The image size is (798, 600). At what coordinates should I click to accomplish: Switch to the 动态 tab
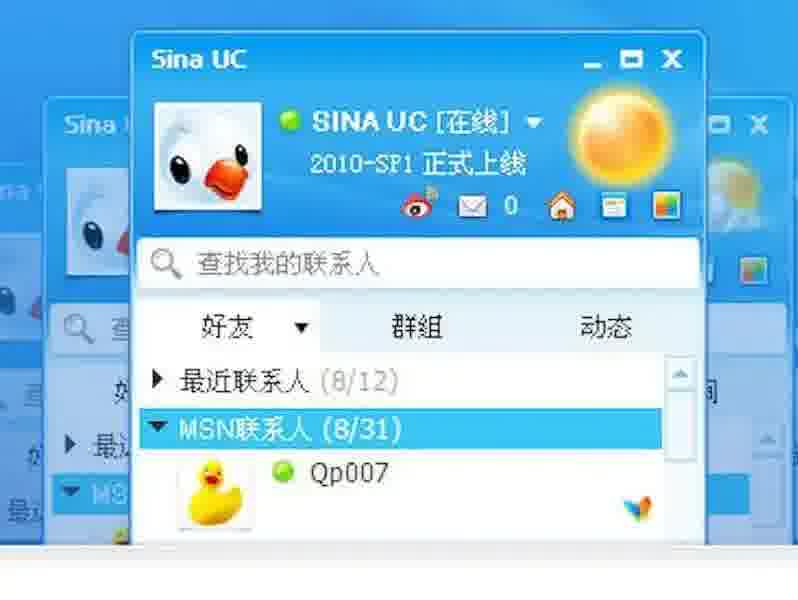pos(606,327)
